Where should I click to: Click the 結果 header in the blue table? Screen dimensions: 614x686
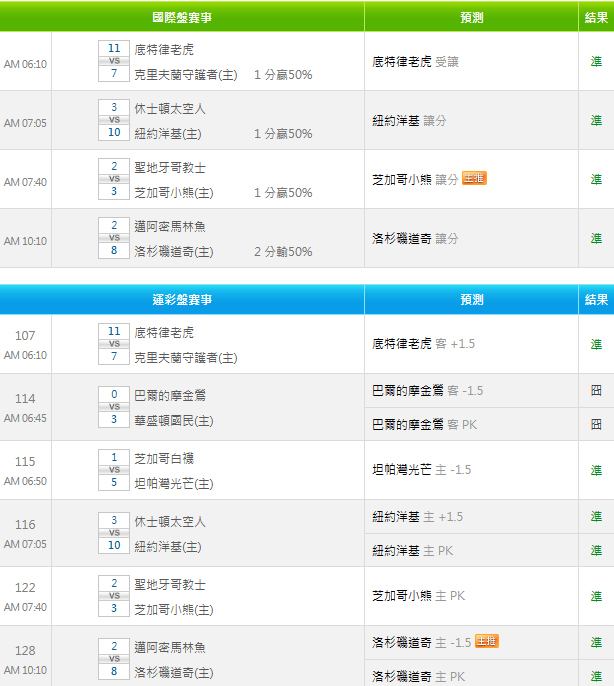(596, 300)
